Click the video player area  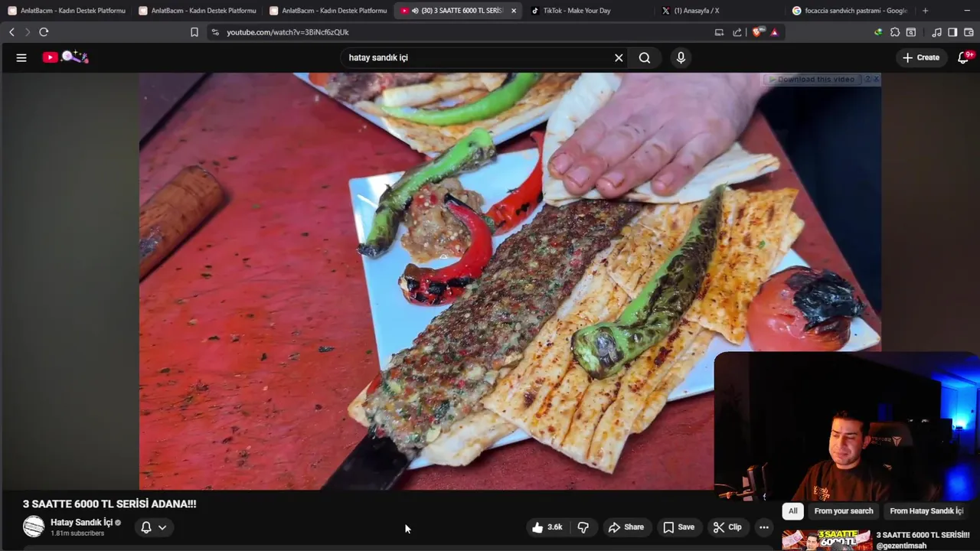coord(510,281)
